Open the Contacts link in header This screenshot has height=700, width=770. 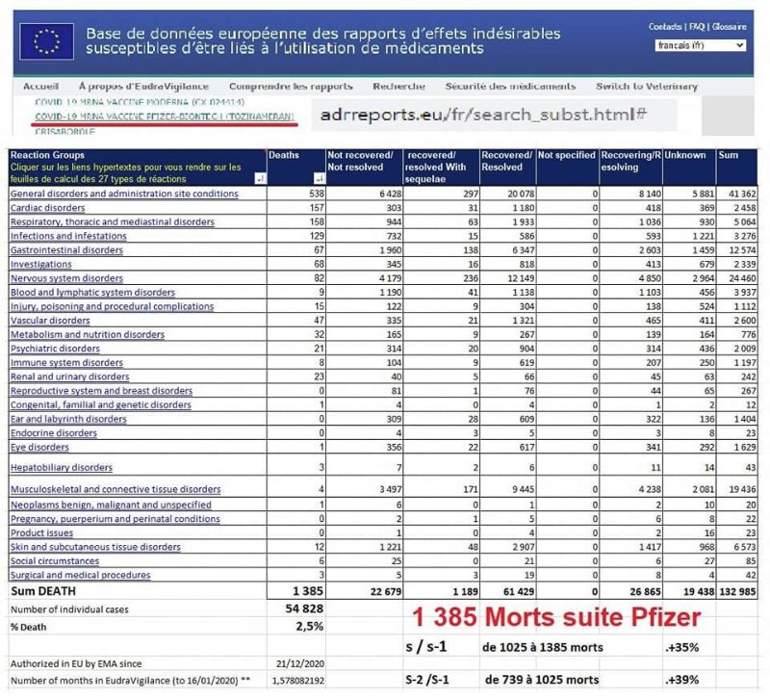[x=665, y=27]
